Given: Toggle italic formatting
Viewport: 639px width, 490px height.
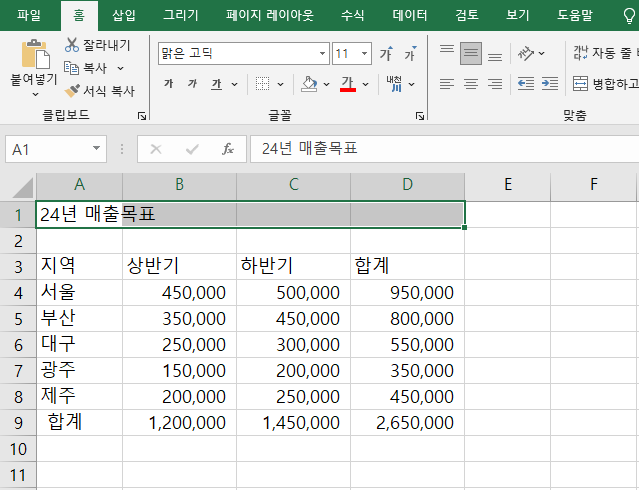Looking at the screenshot, I should click(192, 84).
